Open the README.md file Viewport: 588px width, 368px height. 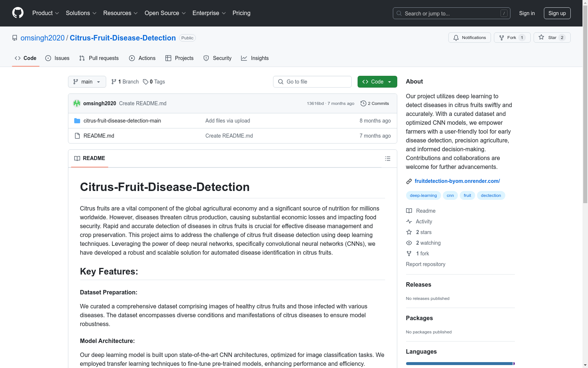click(99, 136)
